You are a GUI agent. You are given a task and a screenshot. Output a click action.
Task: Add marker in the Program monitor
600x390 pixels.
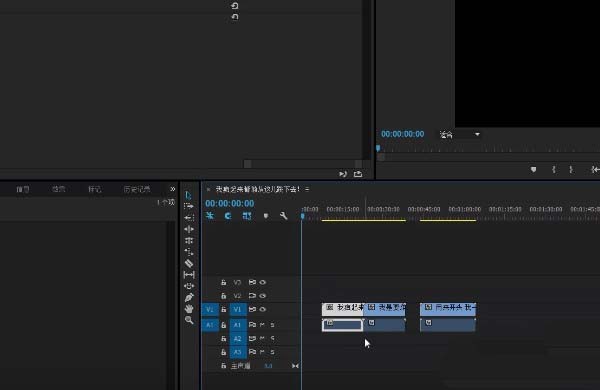click(533, 169)
